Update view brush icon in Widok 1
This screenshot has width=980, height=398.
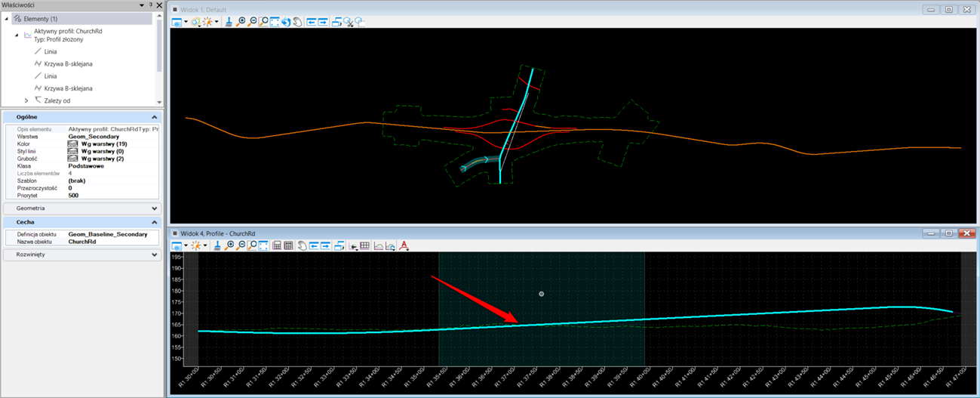229,22
